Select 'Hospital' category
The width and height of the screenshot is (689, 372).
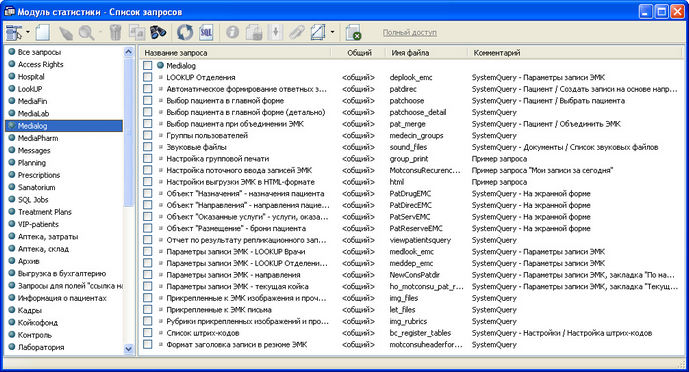(31, 76)
